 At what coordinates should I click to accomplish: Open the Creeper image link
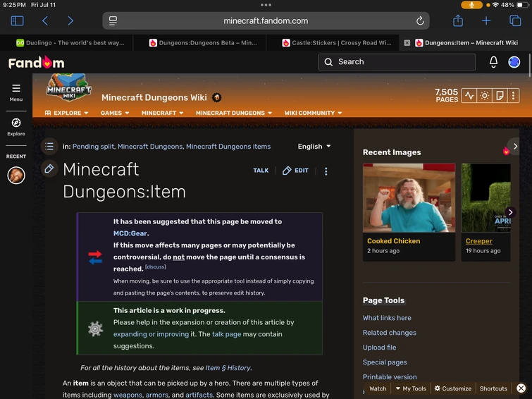(x=478, y=241)
